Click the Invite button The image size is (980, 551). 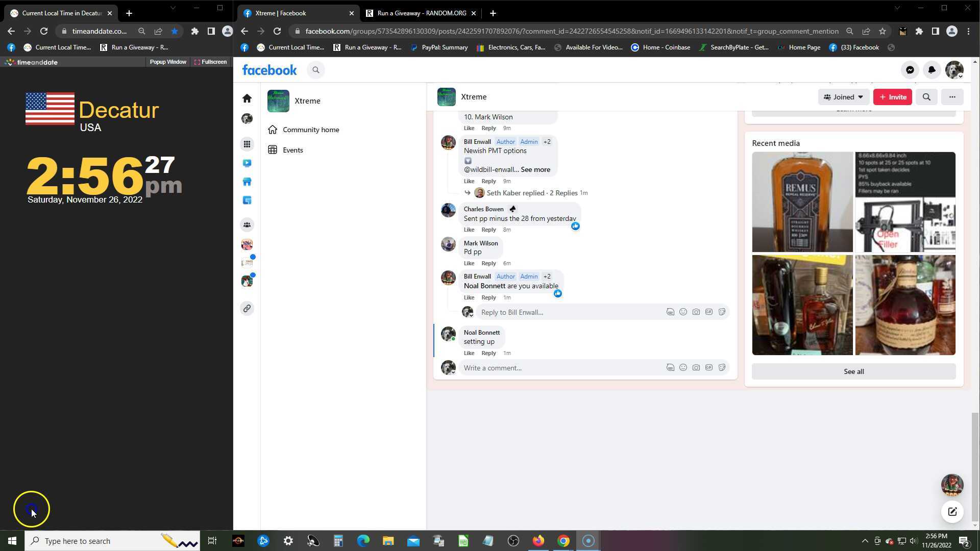(892, 97)
